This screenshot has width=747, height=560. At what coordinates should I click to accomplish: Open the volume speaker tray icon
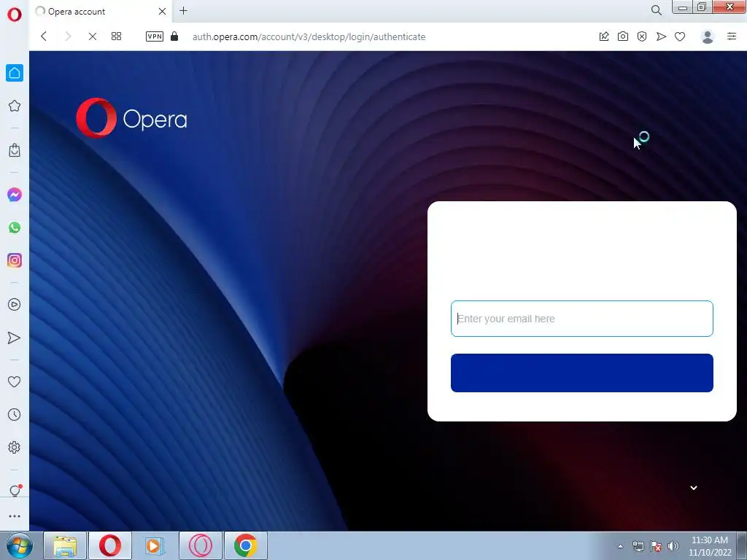(673, 546)
